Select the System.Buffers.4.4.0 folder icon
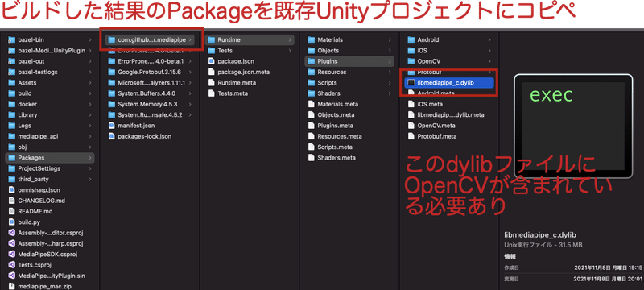The height and width of the screenshot is (290, 644). tap(111, 93)
